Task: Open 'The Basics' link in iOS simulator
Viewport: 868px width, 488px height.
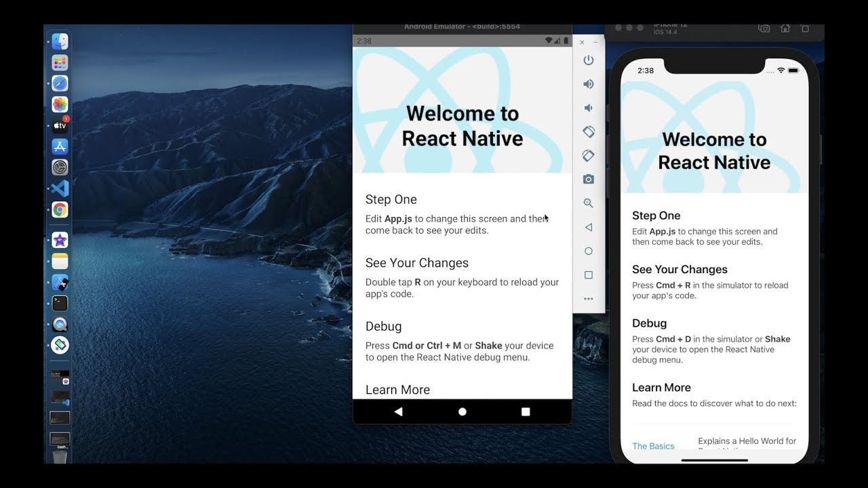Action: click(x=653, y=446)
